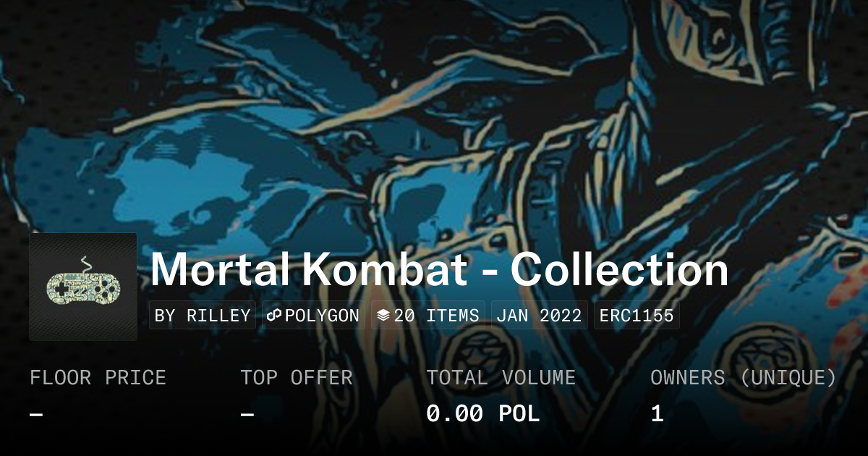Click the JAN 2022 creation date badge
The width and height of the screenshot is (868, 456).
click(539, 316)
